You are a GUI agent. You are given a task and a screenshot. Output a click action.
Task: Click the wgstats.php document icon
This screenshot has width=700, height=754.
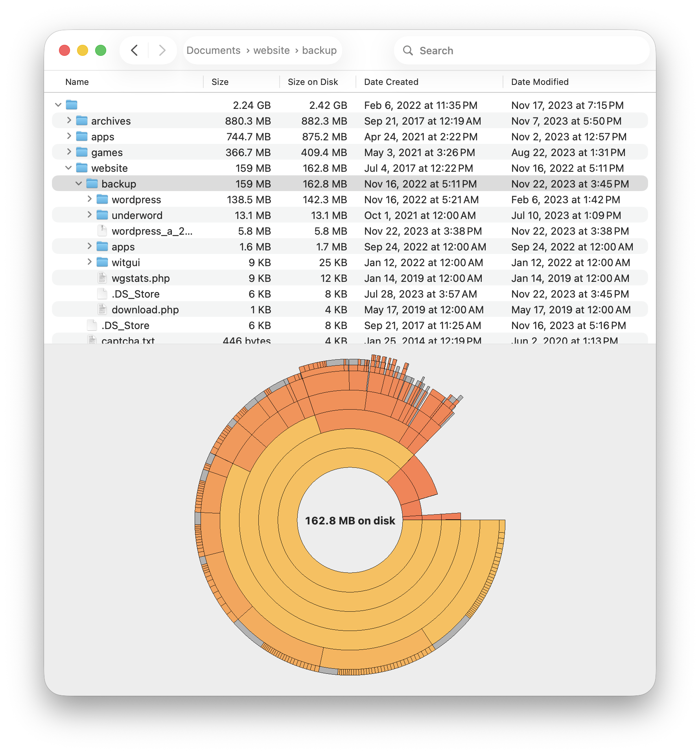point(103,278)
